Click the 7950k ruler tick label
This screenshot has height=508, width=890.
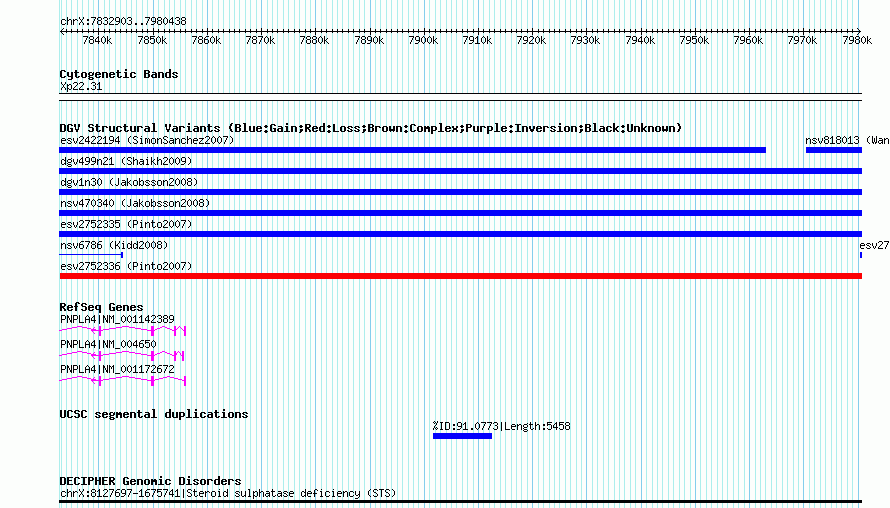(x=694, y=40)
